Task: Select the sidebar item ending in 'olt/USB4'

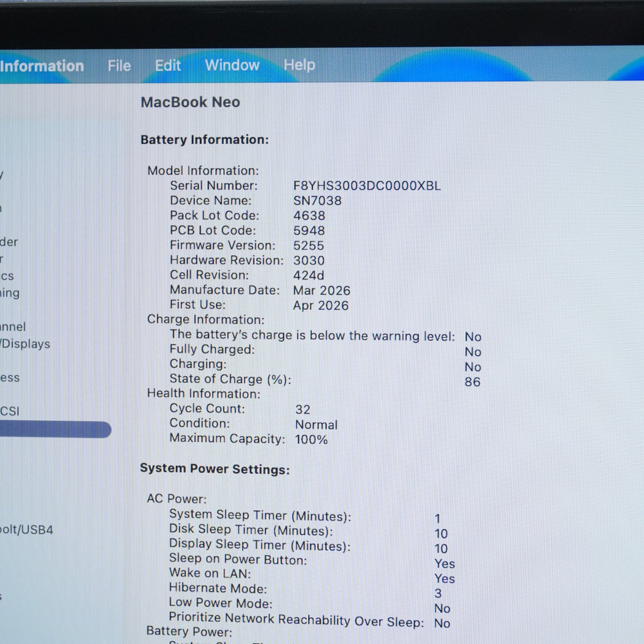Action: pyautogui.click(x=27, y=530)
